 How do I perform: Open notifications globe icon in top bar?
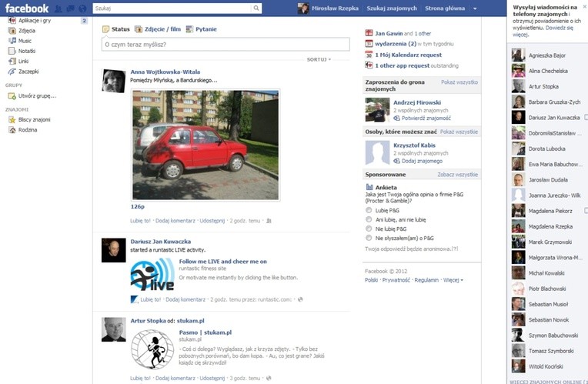(x=82, y=8)
